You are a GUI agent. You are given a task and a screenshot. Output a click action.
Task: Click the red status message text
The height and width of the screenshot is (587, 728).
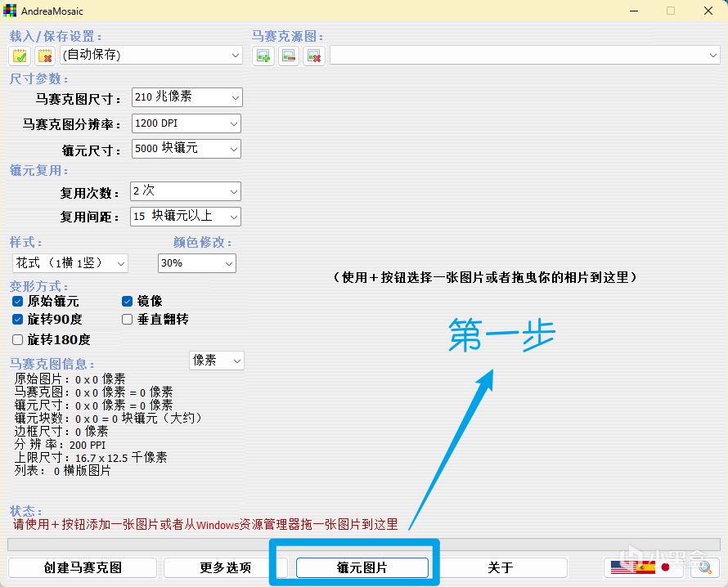point(205,524)
